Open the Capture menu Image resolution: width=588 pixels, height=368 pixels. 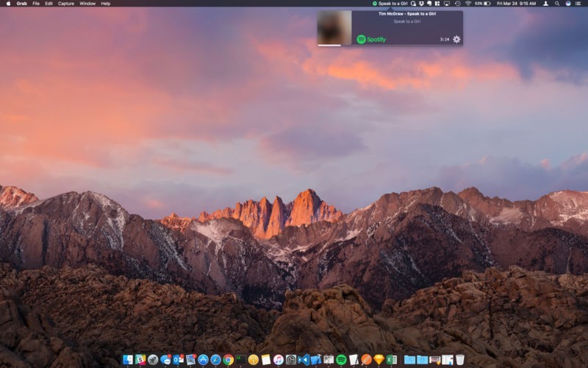click(66, 4)
